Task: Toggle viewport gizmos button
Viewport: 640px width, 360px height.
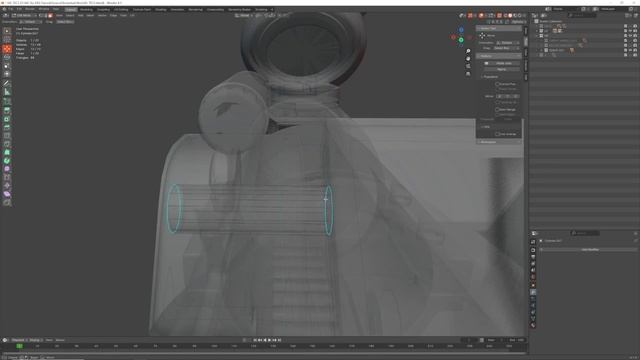Action: (x=470, y=16)
